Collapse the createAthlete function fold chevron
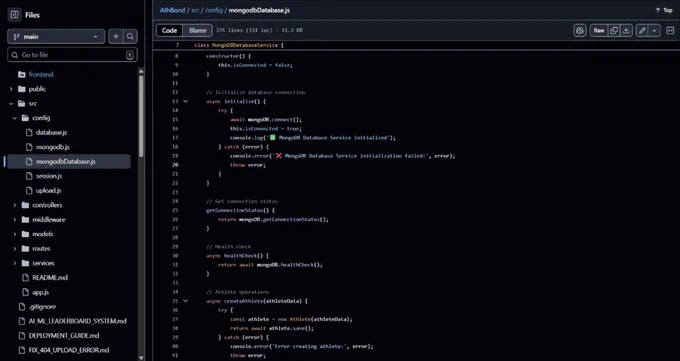 tap(186, 301)
